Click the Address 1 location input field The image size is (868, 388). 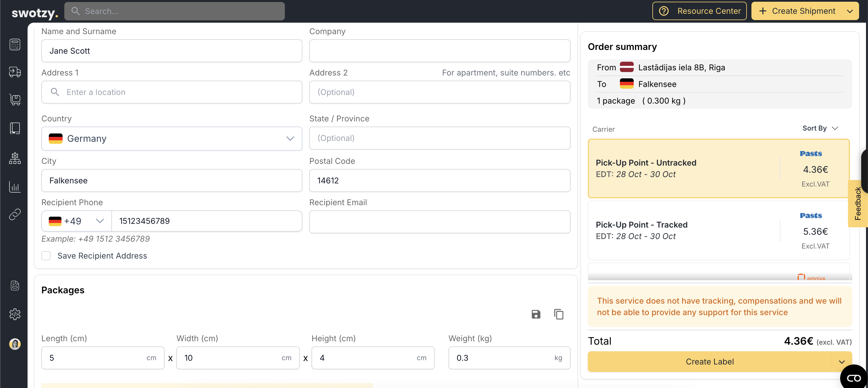tap(171, 92)
